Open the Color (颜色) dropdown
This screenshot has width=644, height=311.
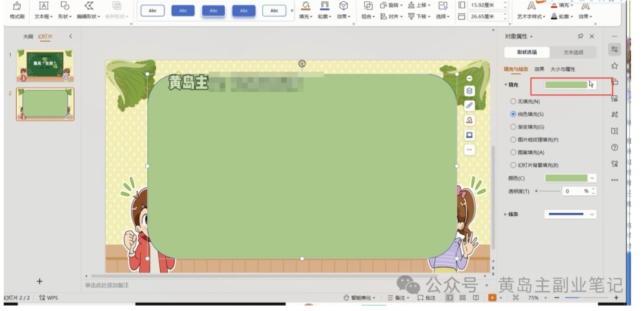click(592, 178)
